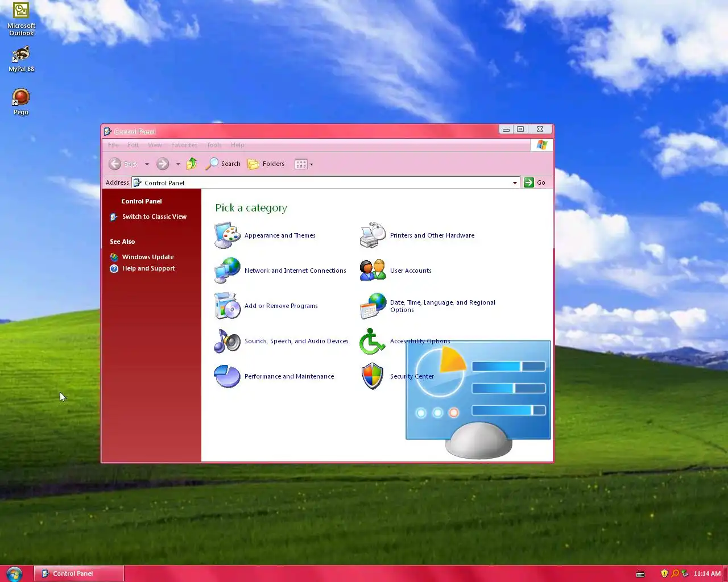Click the Network and Internet Connections icon
Screen dimensions: 728x582
(227, 271)
